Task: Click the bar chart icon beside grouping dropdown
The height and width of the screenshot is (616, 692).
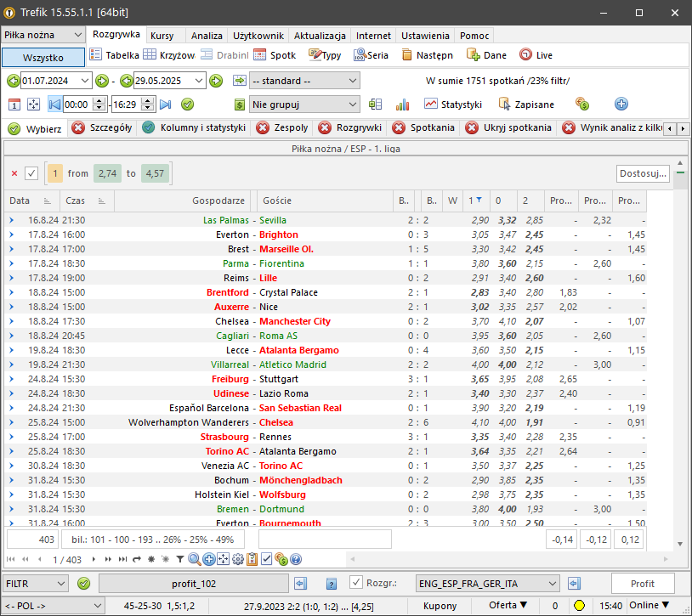Action: click(x=402, y=105)
